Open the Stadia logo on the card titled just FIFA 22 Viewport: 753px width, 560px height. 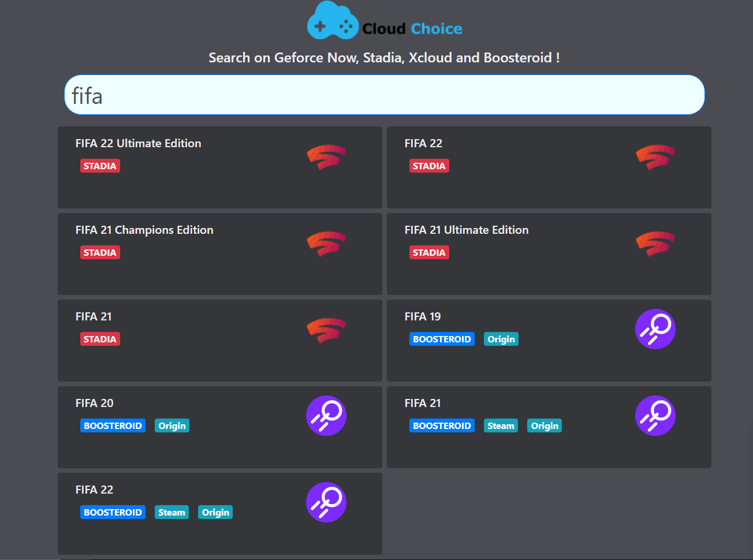click(655, 157)
